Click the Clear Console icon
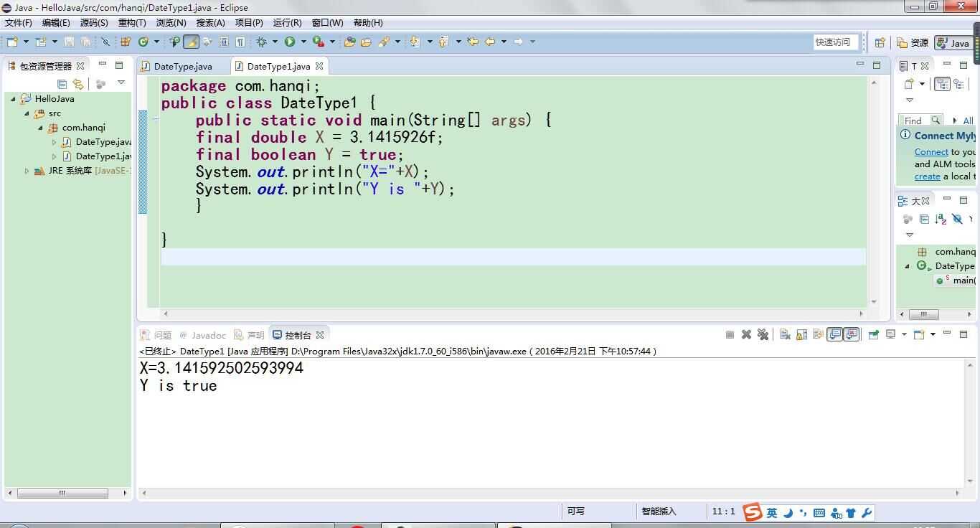 coord(785,334)
